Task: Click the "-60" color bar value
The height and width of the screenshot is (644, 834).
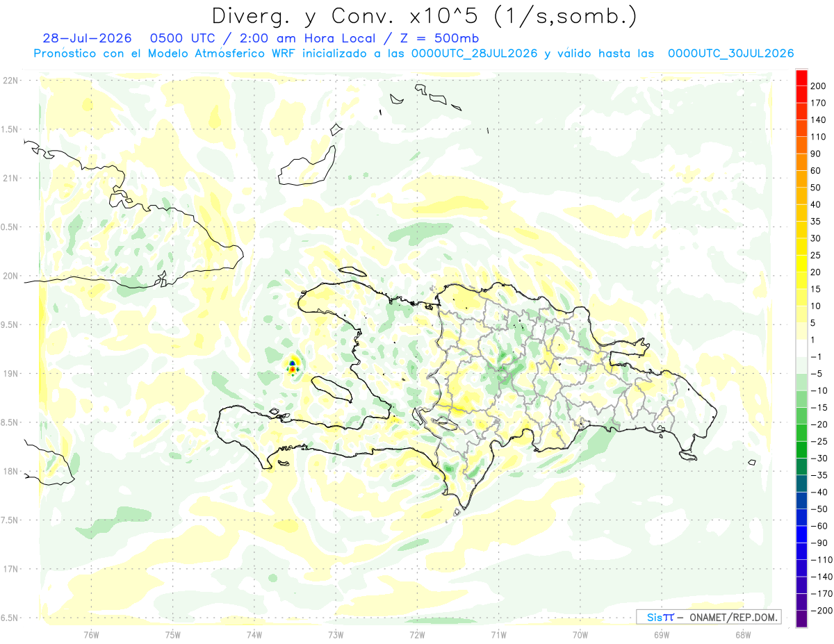Action: coord(819,526)
